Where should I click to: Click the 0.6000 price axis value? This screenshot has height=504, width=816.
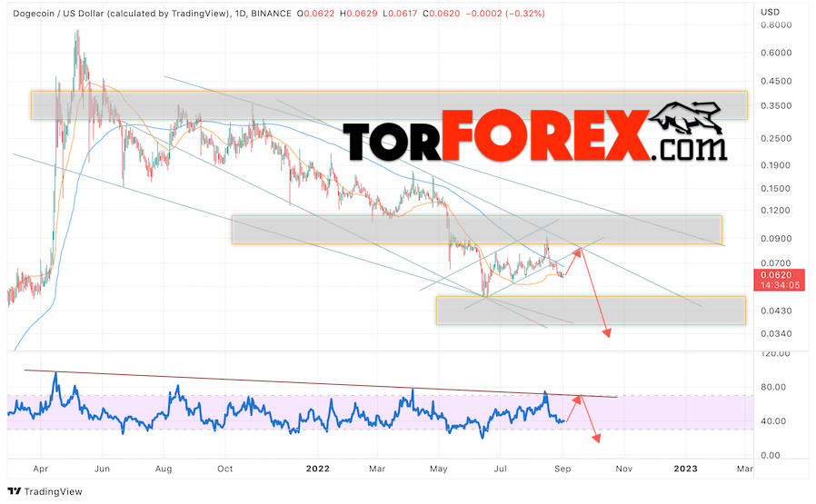(776, 53)
